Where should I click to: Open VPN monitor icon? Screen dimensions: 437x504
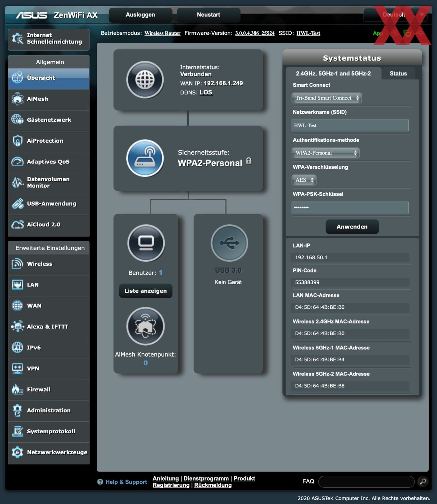(17, 368)
